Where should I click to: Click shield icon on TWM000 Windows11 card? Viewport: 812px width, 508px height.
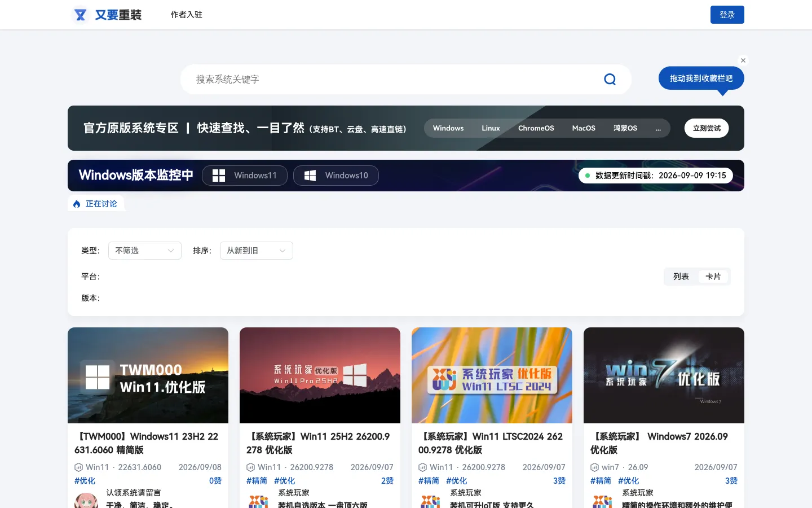79,467
